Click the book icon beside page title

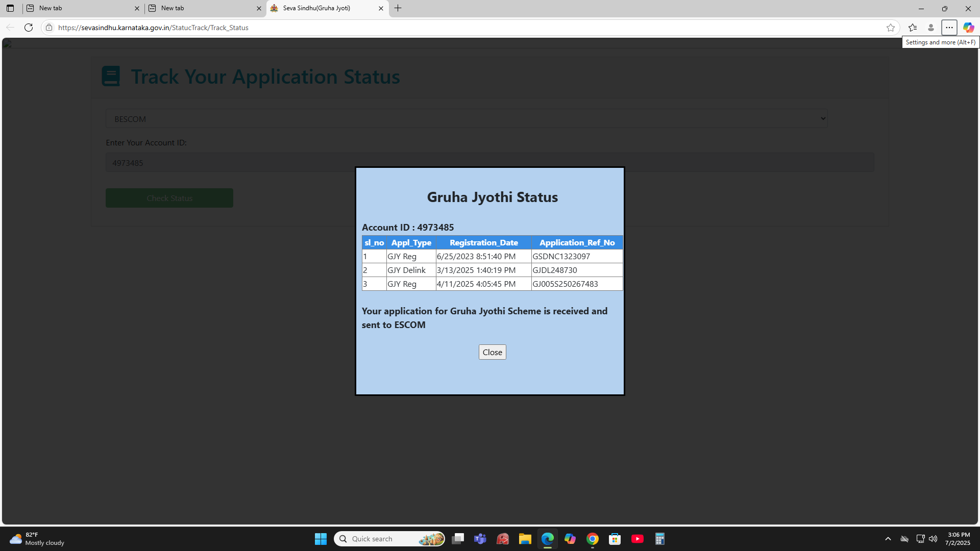point(111,76)
